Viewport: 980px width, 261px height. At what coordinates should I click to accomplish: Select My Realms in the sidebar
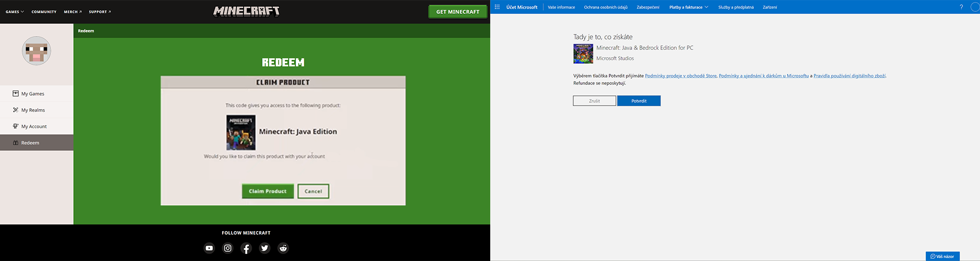tap(37, 110)
